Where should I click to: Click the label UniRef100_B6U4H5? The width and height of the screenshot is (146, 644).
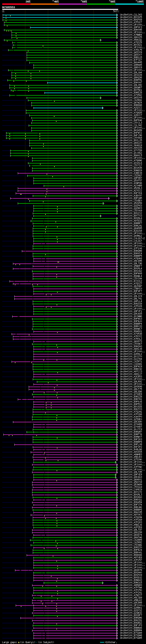[131, 63]
